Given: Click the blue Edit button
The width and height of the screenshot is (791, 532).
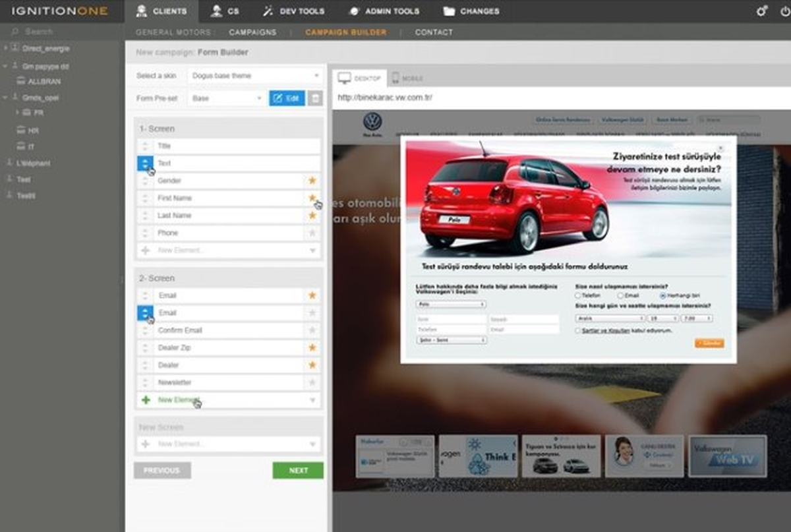Looking at the screenshot, I should pos(287,98).
